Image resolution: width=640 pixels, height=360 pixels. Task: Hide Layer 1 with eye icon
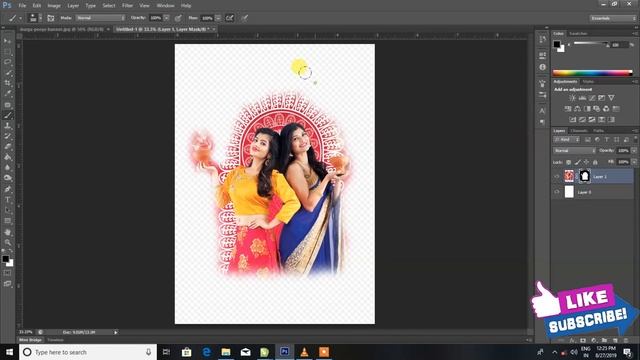click(x=557, y=176)
